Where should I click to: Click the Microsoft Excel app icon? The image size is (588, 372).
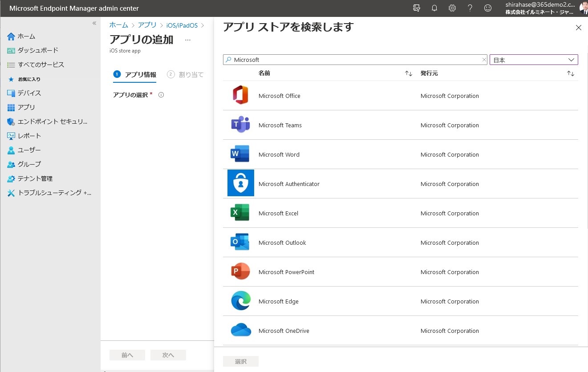pos(240,213)
